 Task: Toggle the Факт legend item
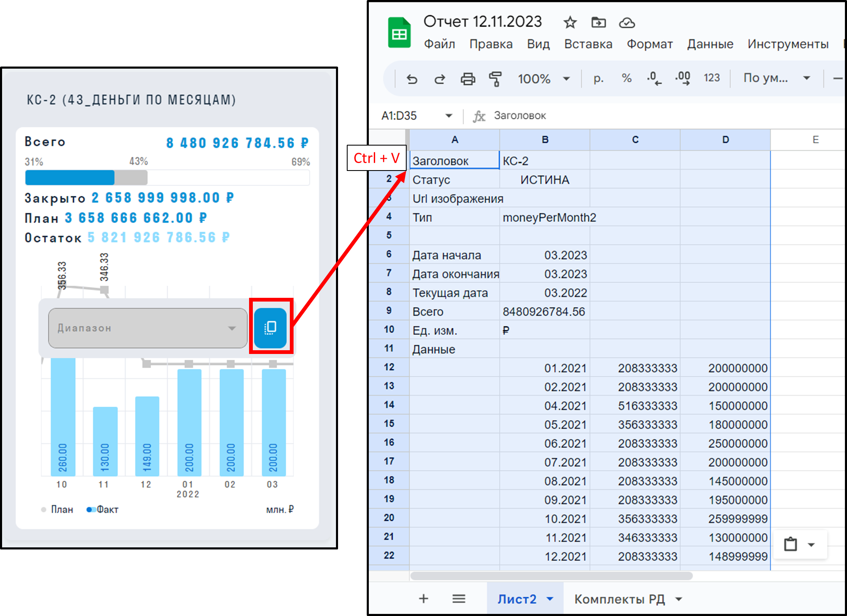point(102,510)
